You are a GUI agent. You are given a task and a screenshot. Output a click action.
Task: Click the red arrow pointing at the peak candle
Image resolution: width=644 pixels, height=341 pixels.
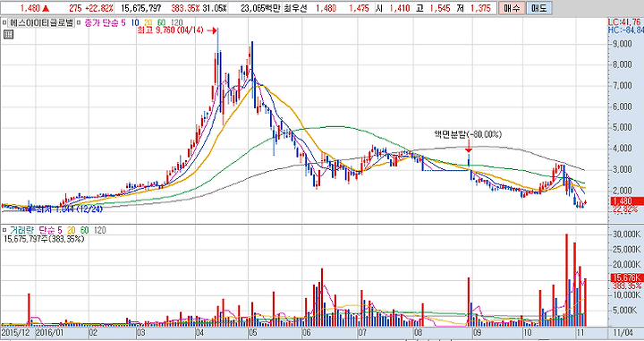211,30
